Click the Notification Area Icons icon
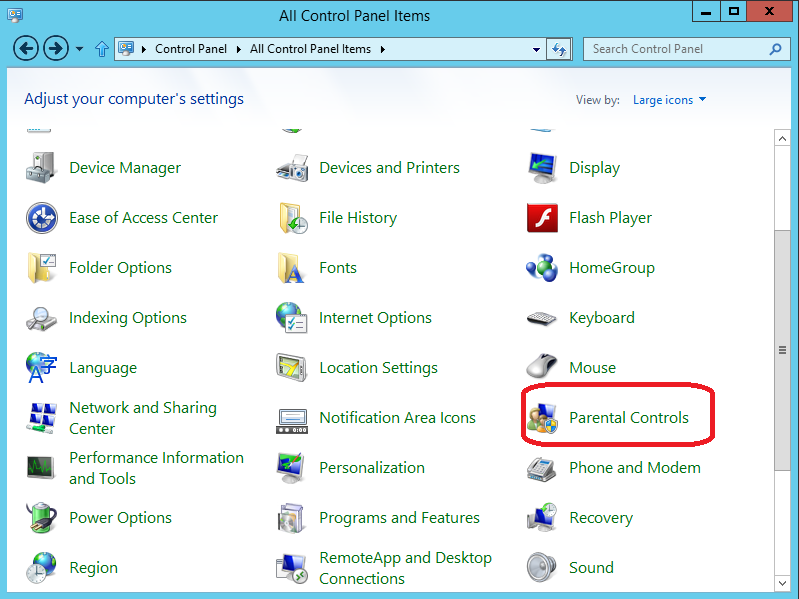 coord(291,421)
